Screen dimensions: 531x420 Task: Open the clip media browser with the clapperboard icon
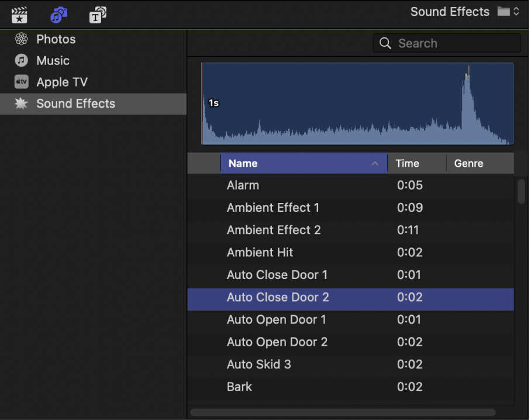coord(19,15)
